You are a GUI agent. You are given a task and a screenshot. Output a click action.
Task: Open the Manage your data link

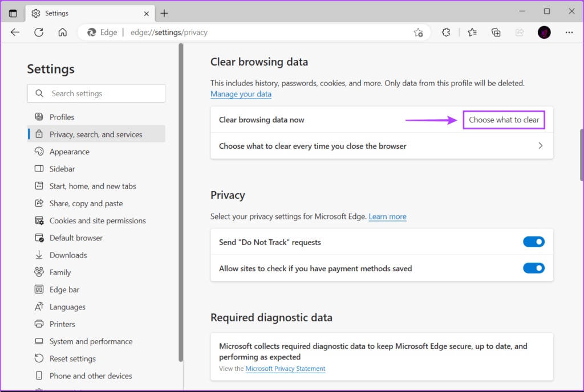pos(241,94)
